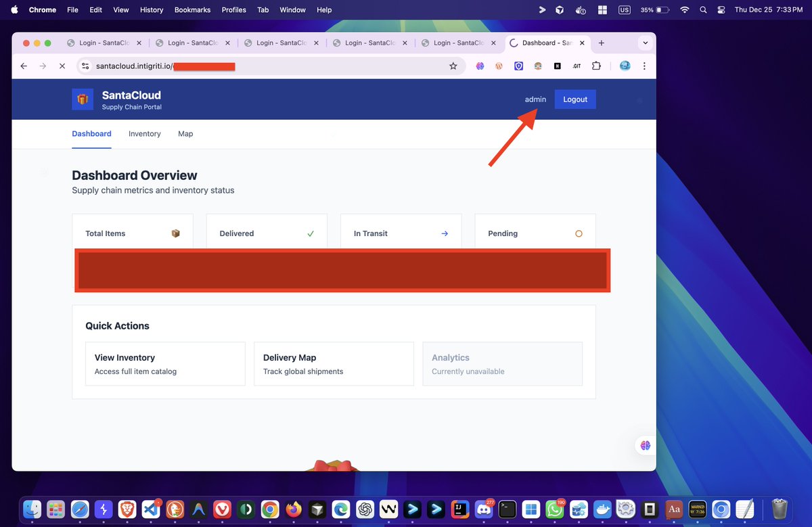Open the blue shield extension icon
This screenshot has width=812, height=527.
coord(518,66)
